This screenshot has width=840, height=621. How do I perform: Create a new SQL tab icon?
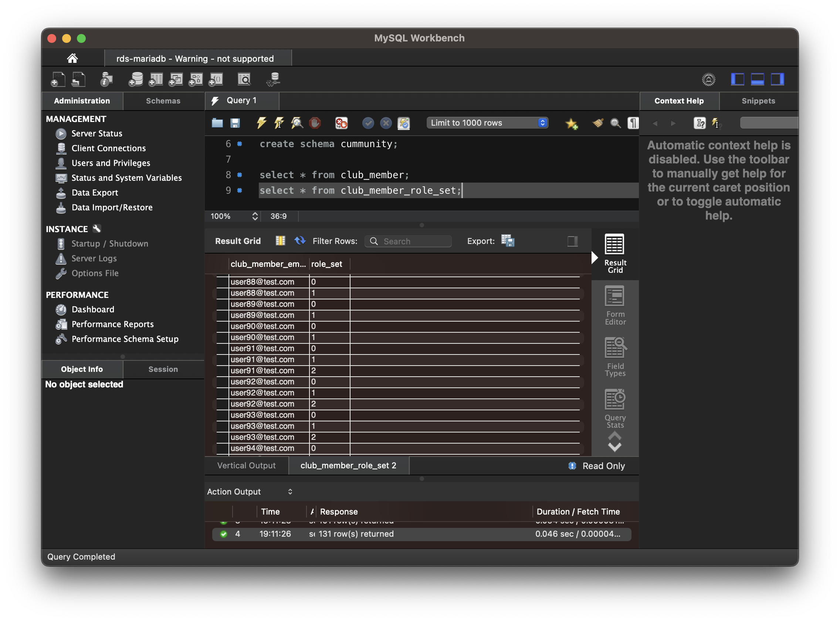(58, 79)
